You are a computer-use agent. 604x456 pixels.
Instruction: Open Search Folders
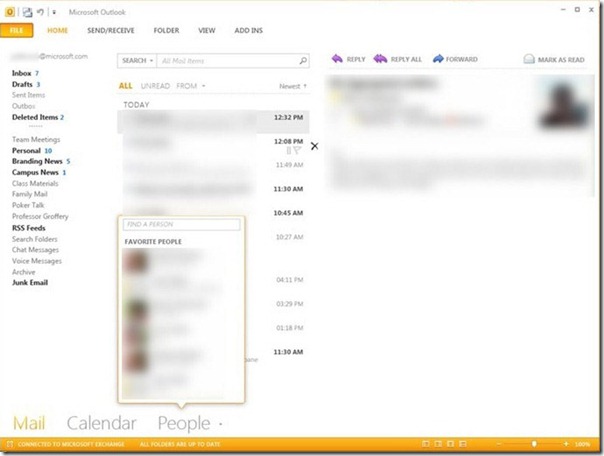tap(35, 239)
